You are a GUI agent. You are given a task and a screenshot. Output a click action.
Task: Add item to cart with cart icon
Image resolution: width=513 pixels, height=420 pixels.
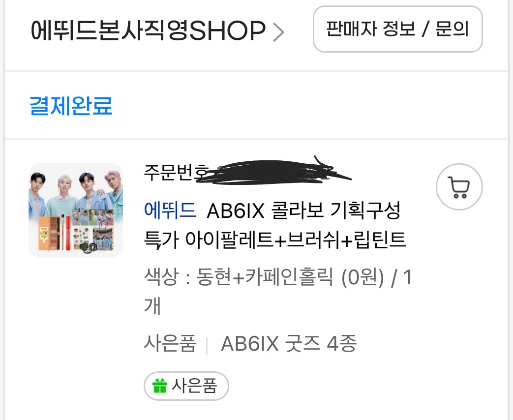click(x=459, y=187)
